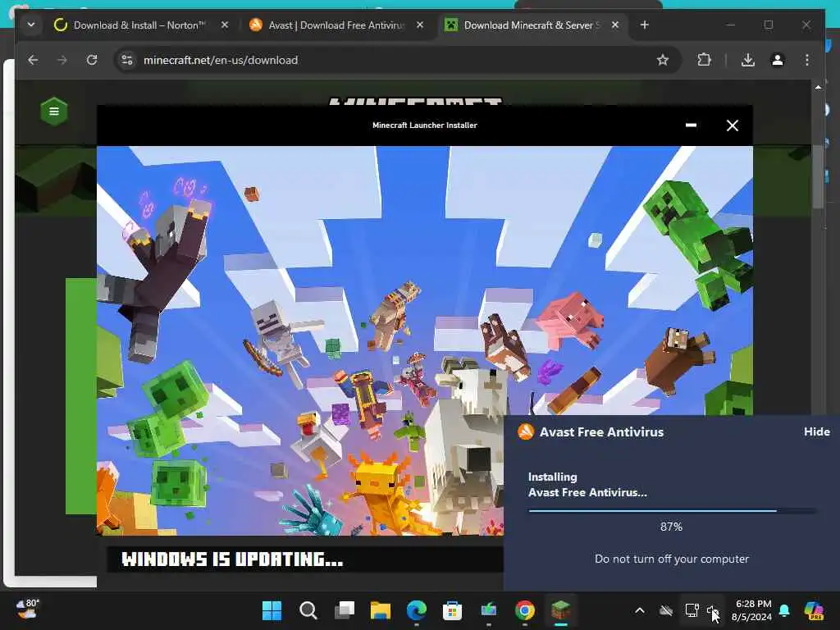
Task: Click the Avast logo in installer popup
Action: (x=526, y=431)
